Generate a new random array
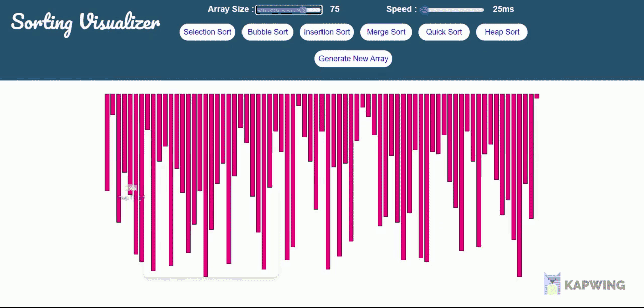644x308 pixels. [353, 59]
